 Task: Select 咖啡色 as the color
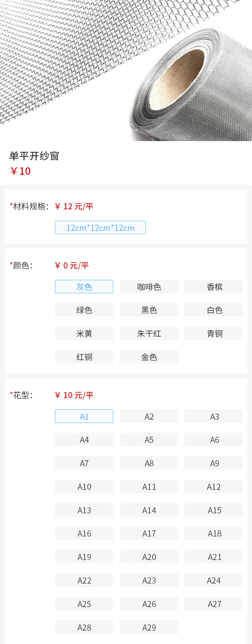[x=149, y=287]
